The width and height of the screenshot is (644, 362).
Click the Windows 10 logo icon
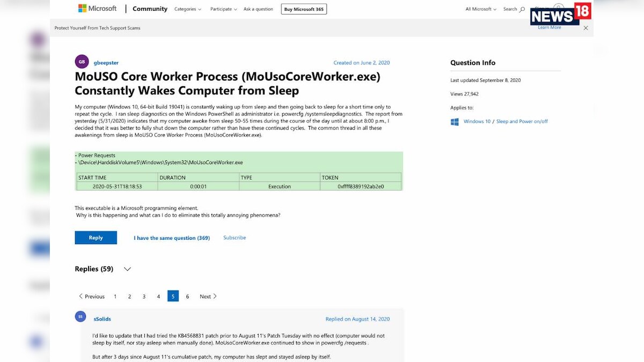[455, 122]
